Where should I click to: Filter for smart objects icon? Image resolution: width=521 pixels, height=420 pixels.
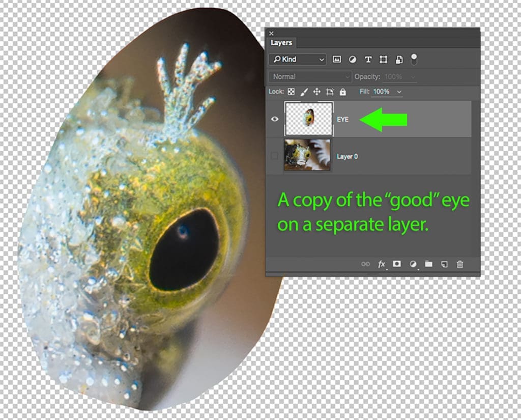(399, 60)
